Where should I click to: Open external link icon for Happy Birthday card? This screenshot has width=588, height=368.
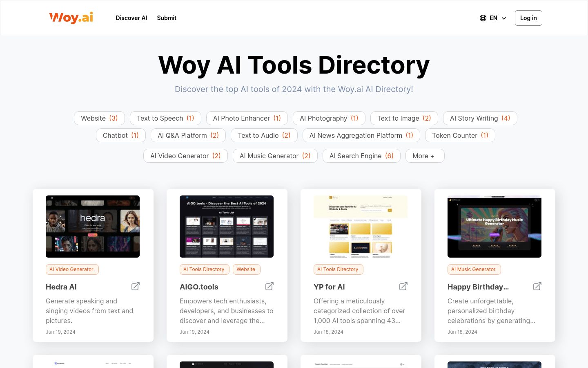[537, 286]
